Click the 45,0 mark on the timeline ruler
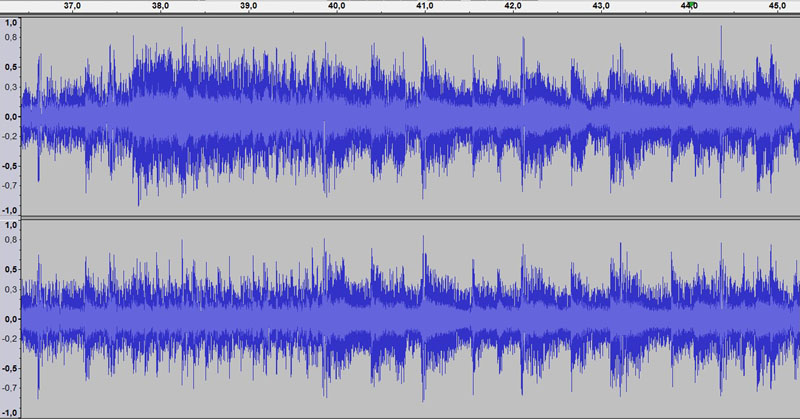Viewport: 800px width, 420px height. [x=777, y=6]
